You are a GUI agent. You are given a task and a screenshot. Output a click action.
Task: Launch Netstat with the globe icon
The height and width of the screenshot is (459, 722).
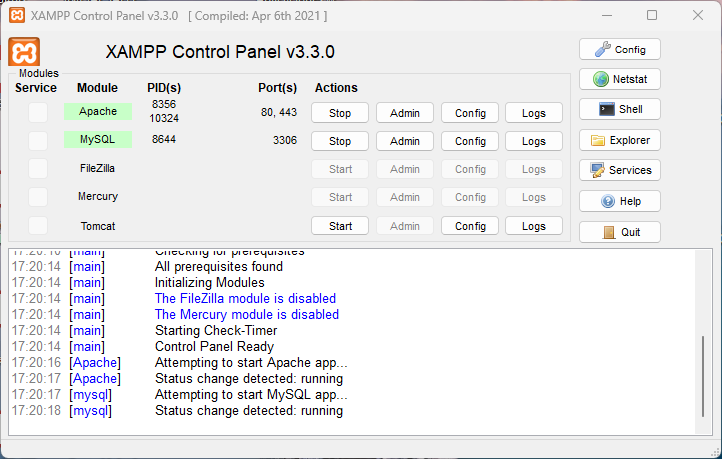(619, 79)
